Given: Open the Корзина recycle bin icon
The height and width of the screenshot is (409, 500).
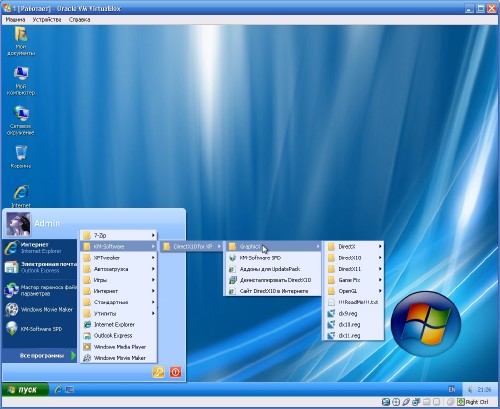Looking at the screenshot, I should coord(21,157).
